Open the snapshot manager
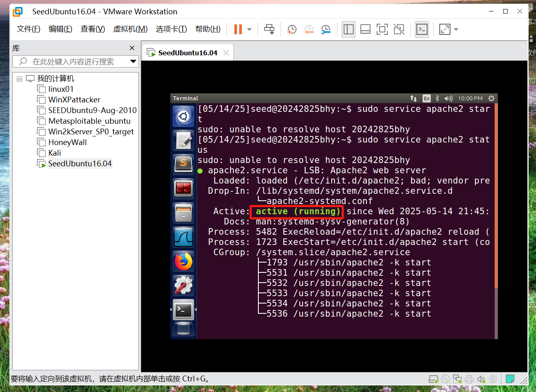 pos(326,29)
